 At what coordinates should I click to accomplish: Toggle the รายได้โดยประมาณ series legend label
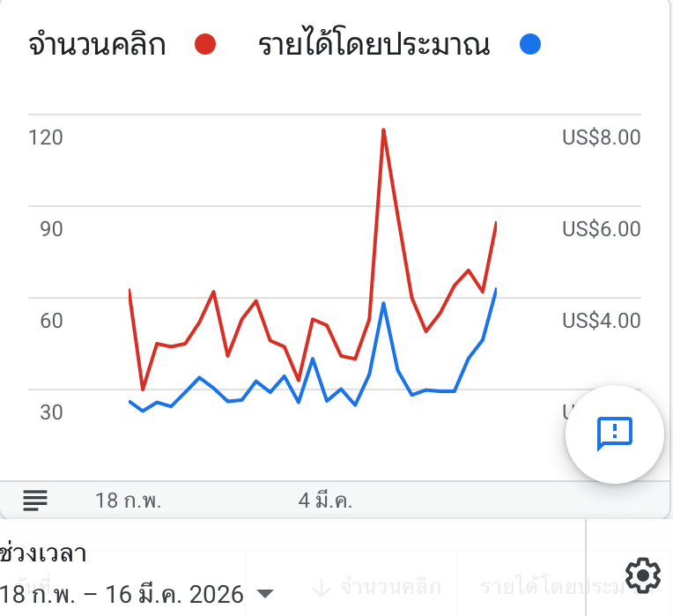coord(373,44)
